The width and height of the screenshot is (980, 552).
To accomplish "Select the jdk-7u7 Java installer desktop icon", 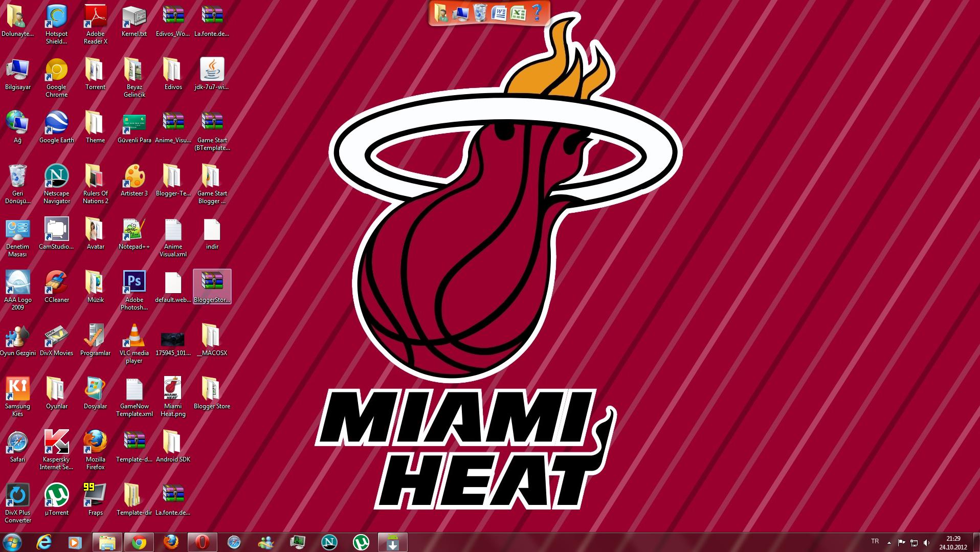I will coord(212,74).
